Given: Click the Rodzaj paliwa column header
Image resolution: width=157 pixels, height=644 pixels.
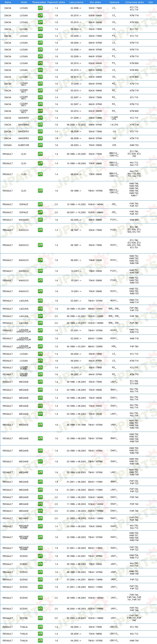Looking at the screenshot, I should [x=39, y=2].
